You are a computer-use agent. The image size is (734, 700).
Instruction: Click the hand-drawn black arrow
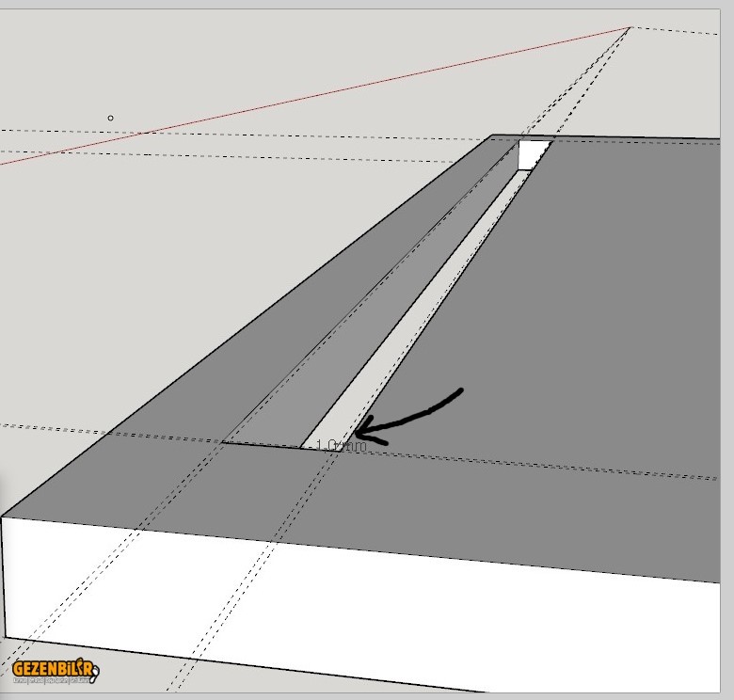414,412
